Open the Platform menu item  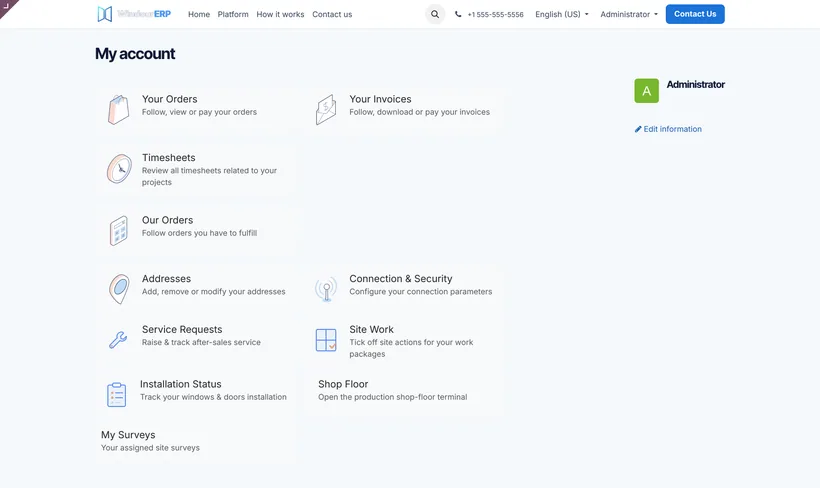233,14
